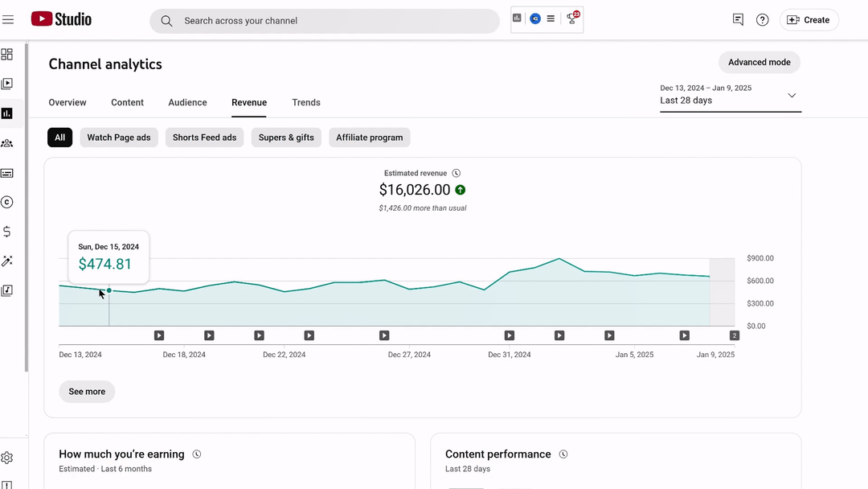Viewport: 868px width, 489px height.
Task: Open the Community people icon in sidebar
Action: pos(6,143)
